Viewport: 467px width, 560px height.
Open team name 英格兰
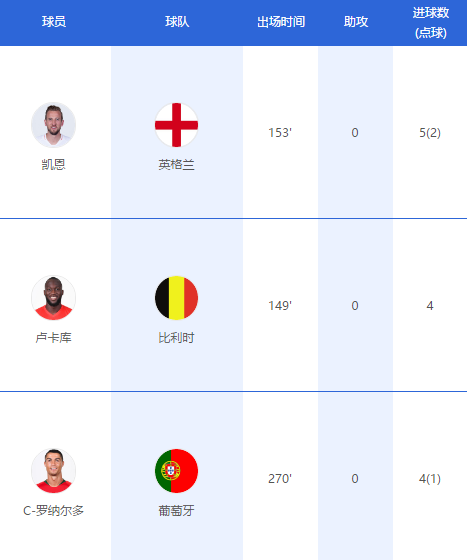coord(176,165)
